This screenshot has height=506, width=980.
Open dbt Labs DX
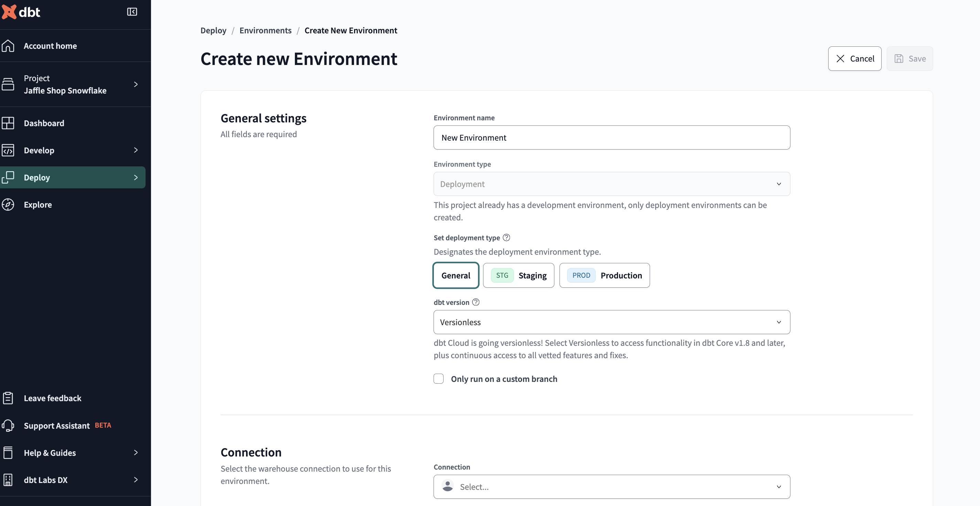[45, 480]
